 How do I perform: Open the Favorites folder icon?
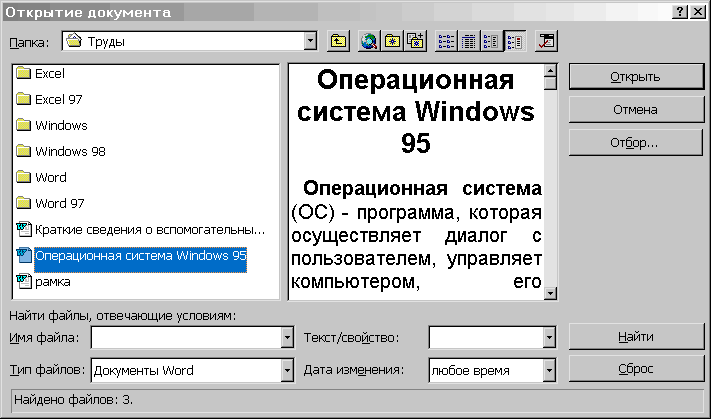tap(392, 42)
